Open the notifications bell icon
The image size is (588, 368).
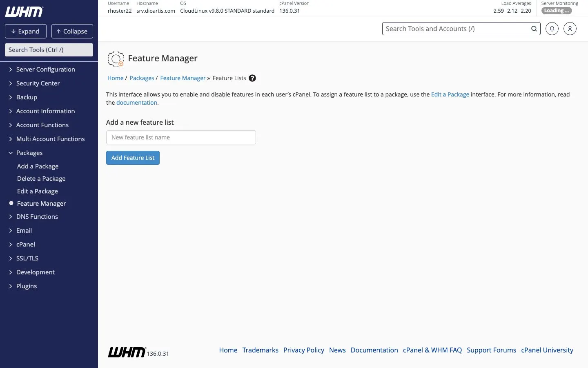coord(552,29)
